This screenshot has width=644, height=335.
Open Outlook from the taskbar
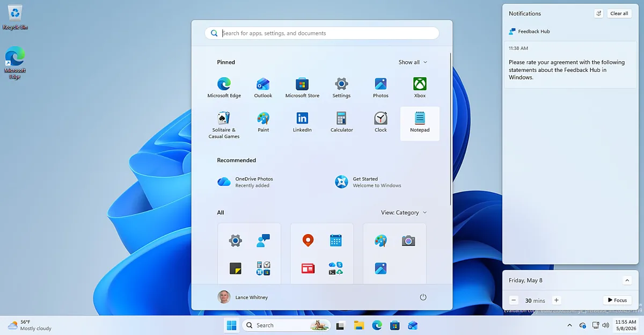tap(412, 325)
